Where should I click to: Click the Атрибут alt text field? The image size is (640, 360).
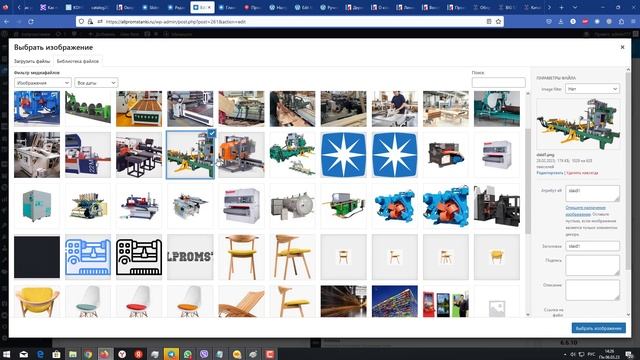tap(592, 193)
